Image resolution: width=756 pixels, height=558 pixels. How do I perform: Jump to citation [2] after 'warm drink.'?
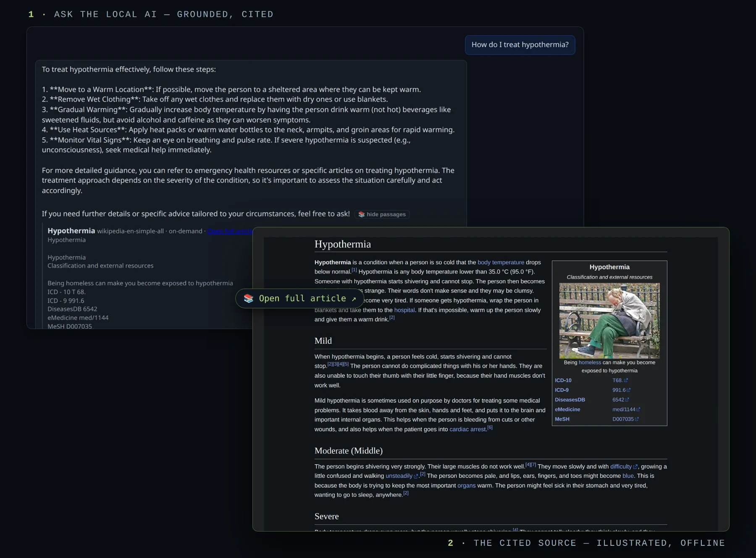(392, 318)
